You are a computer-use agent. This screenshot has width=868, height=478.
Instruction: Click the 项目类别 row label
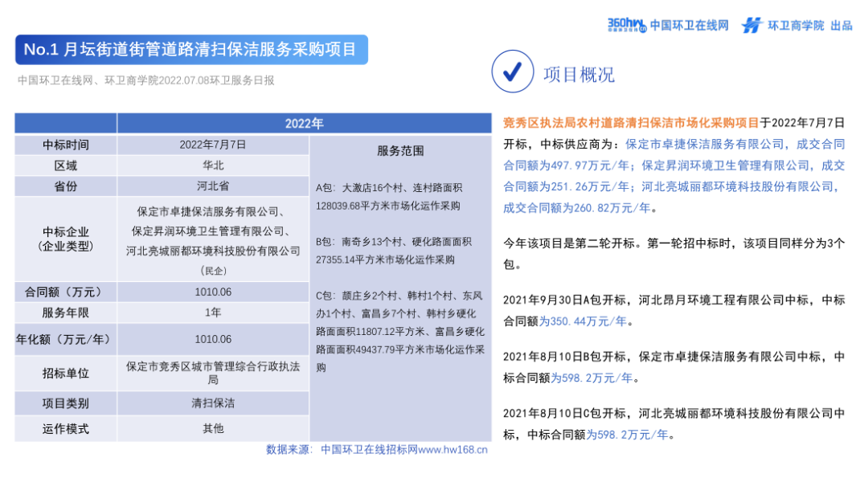click(x=66, y=403)
